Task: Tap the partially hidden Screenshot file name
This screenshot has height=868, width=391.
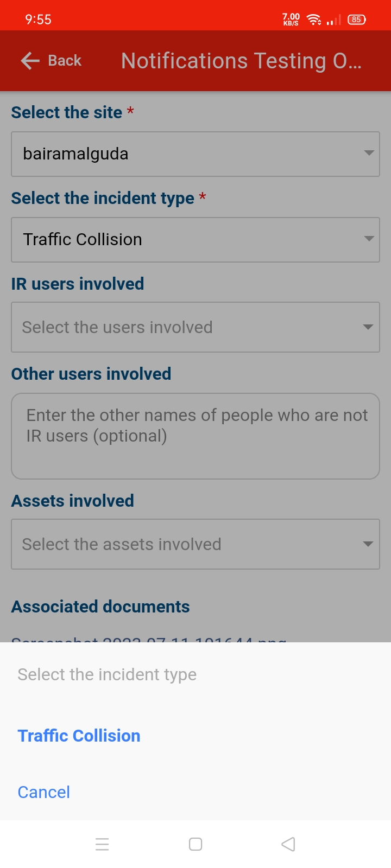Action: point(149,639)
